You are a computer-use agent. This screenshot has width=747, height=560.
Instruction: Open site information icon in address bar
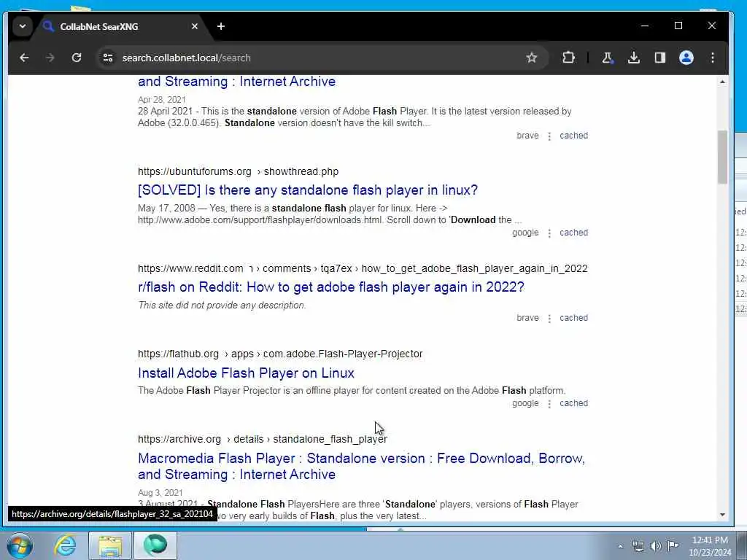tap(108, 58)
